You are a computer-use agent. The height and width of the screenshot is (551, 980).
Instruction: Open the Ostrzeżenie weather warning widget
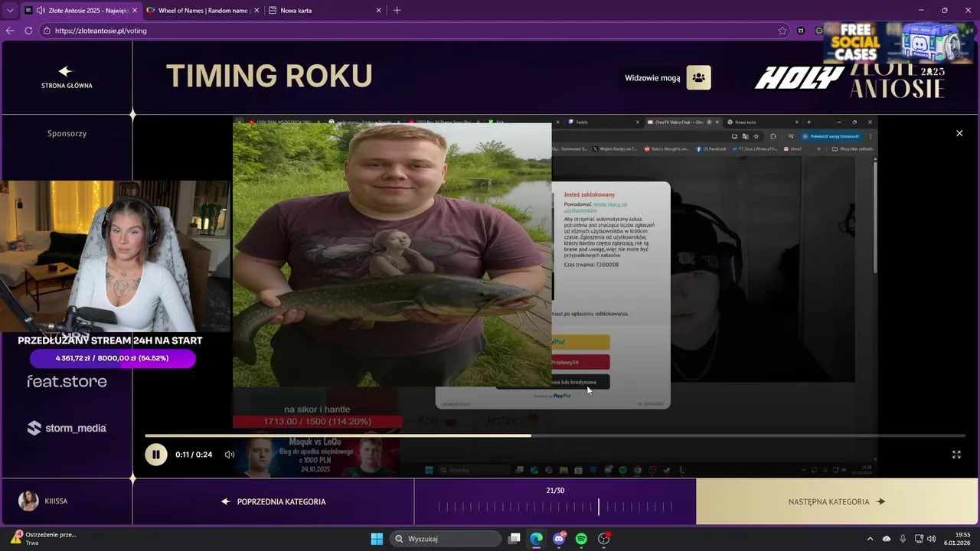tap(44, 539)
